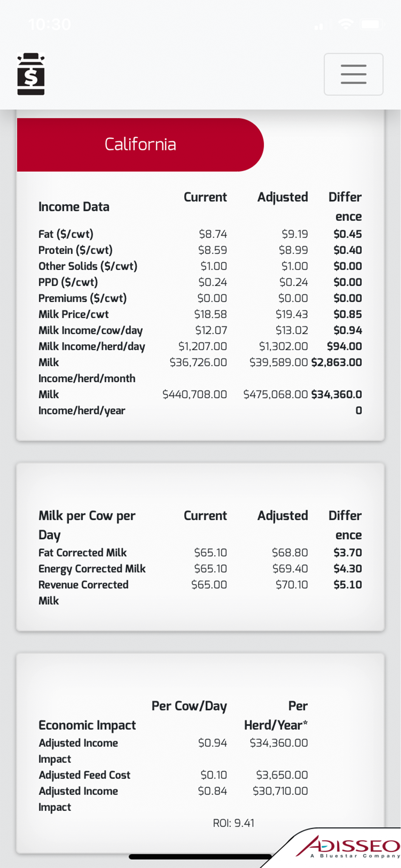Select the Milk Price/cwt row label
The height and width of the screenshot is (868, 401).
(74, 314)
